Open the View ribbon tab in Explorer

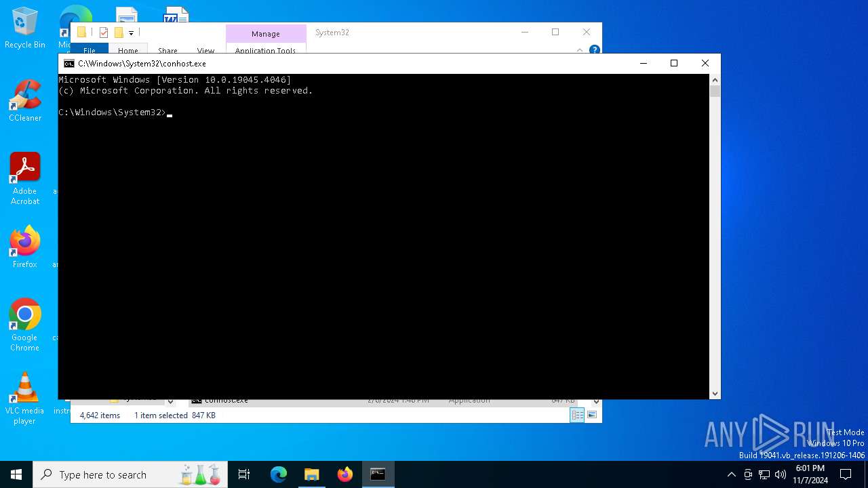click(x=205, y=49)
